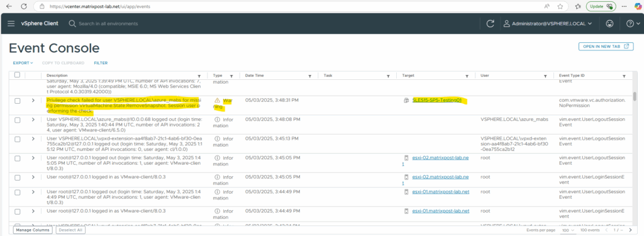Add this page to favorites with the star

click(x=560, y=6)
